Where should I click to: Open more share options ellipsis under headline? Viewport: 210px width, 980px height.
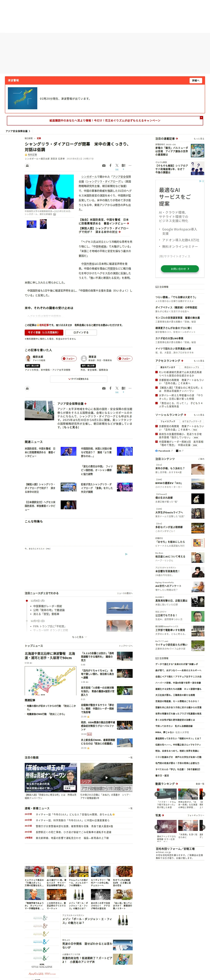(130, 165)
